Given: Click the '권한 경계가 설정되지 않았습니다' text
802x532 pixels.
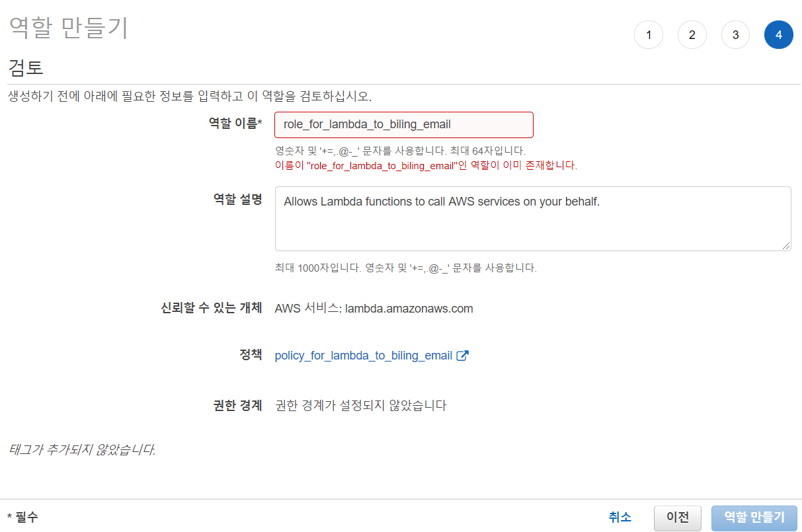Looking at the screenshot, I should [x=361, y=406].
